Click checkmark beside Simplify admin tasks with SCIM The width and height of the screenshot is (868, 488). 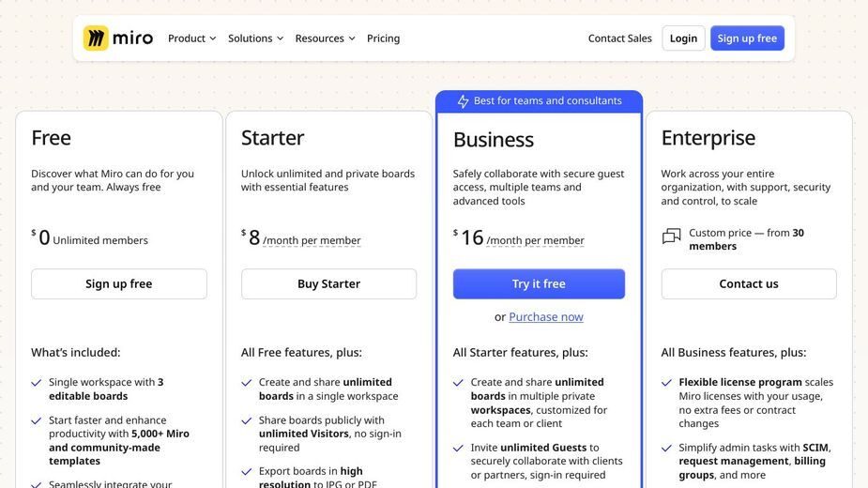(x=666, y=449)
